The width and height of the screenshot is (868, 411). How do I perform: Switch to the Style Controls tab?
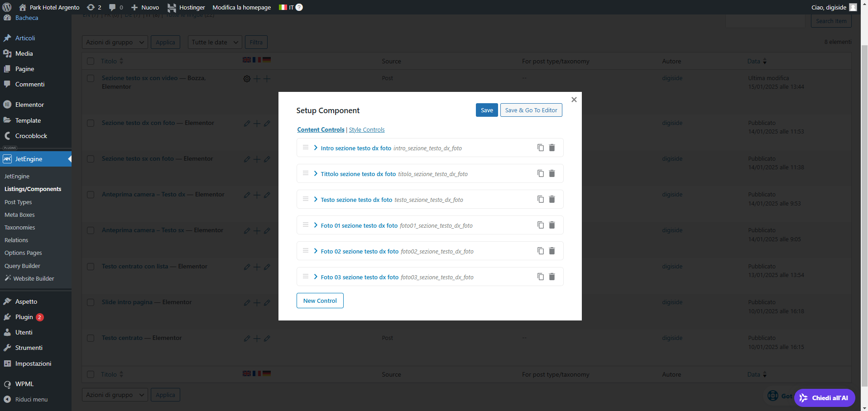tap(367, 129)
